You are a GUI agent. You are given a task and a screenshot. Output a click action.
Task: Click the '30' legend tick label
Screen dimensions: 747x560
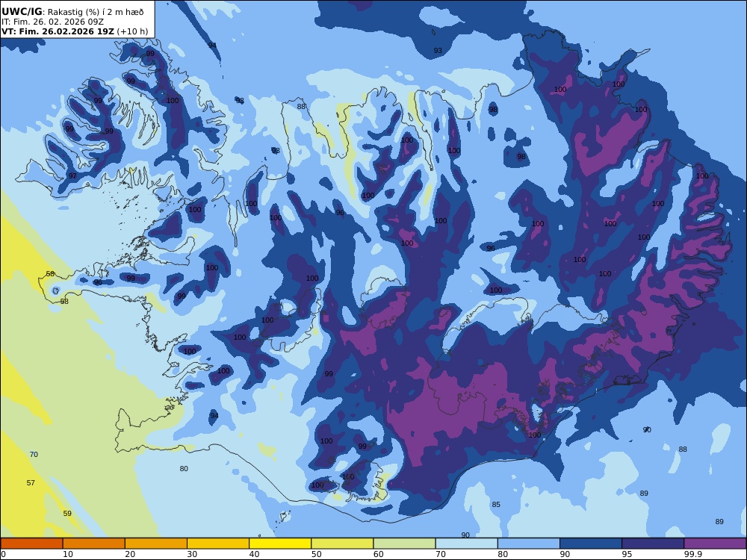click(x=192, y=554)
